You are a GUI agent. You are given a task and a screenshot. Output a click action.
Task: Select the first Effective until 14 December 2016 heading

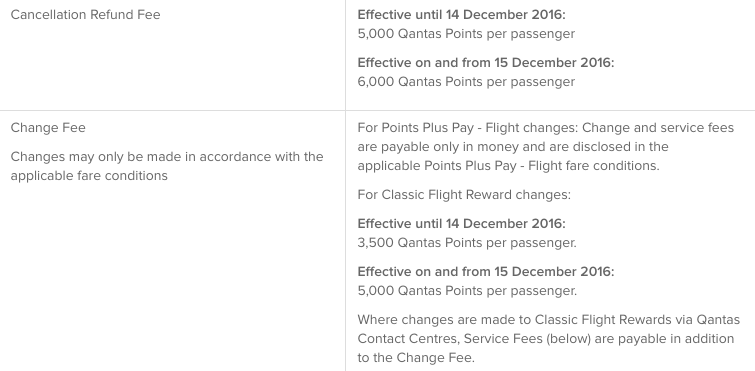click(461, 14)
